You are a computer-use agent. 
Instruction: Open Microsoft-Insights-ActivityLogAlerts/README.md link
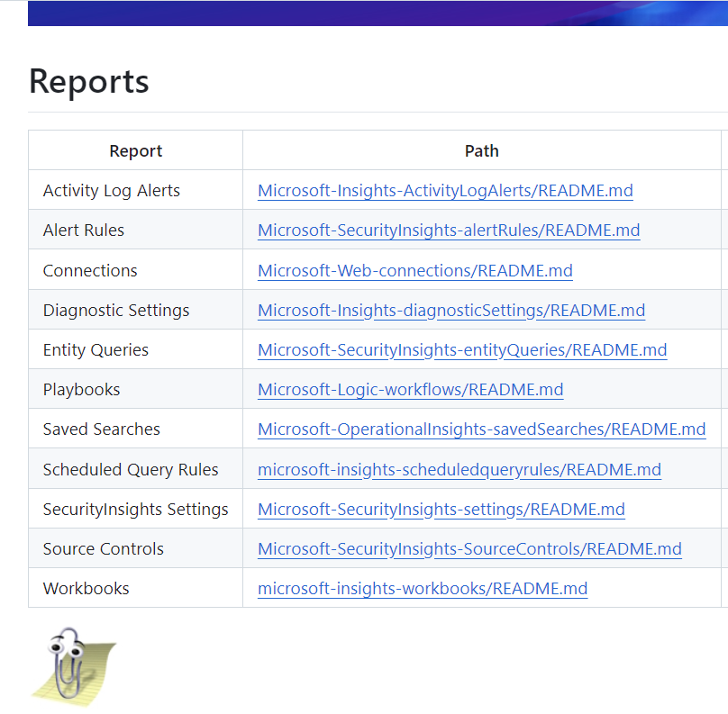[x=445, y=190]
